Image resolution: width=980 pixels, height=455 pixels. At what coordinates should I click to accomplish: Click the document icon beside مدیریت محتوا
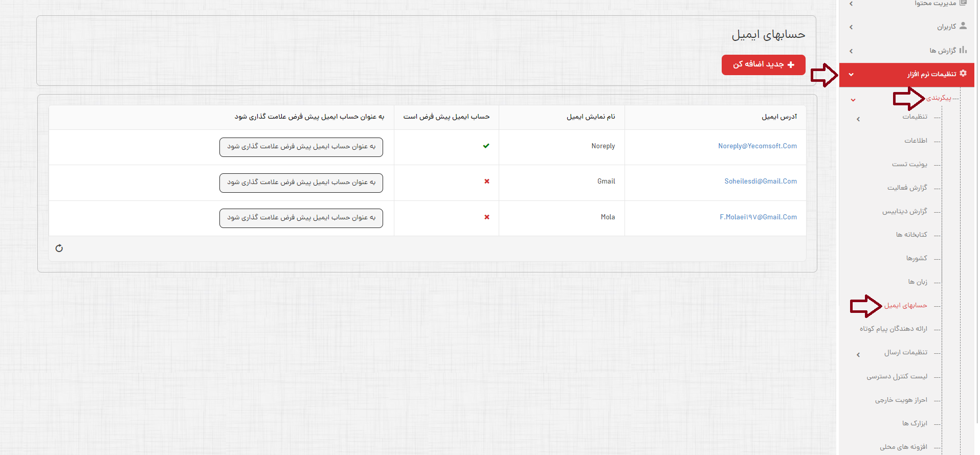(x=963, y=3)
